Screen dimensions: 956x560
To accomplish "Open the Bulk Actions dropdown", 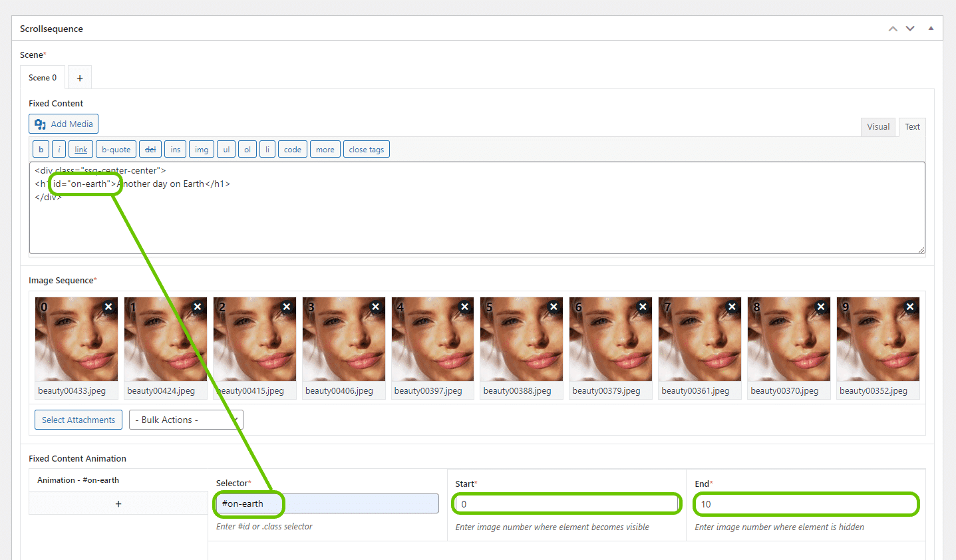I will (x=186, y=420).
